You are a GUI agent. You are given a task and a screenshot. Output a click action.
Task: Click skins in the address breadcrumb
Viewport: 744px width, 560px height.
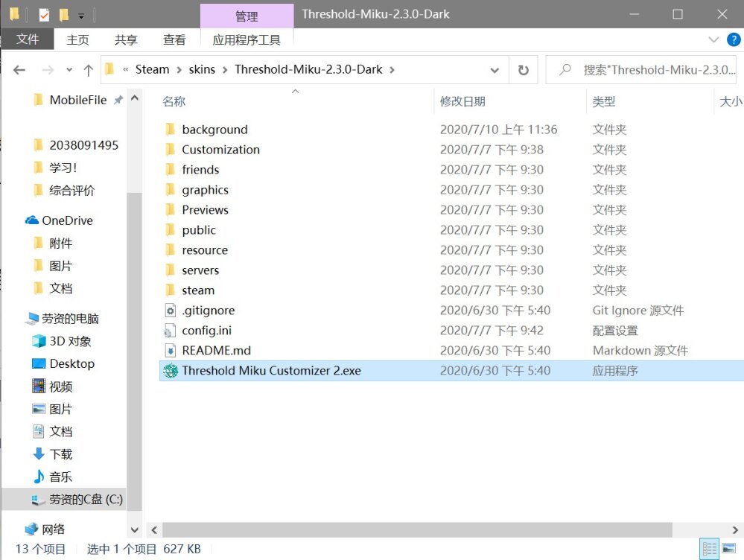202,69
